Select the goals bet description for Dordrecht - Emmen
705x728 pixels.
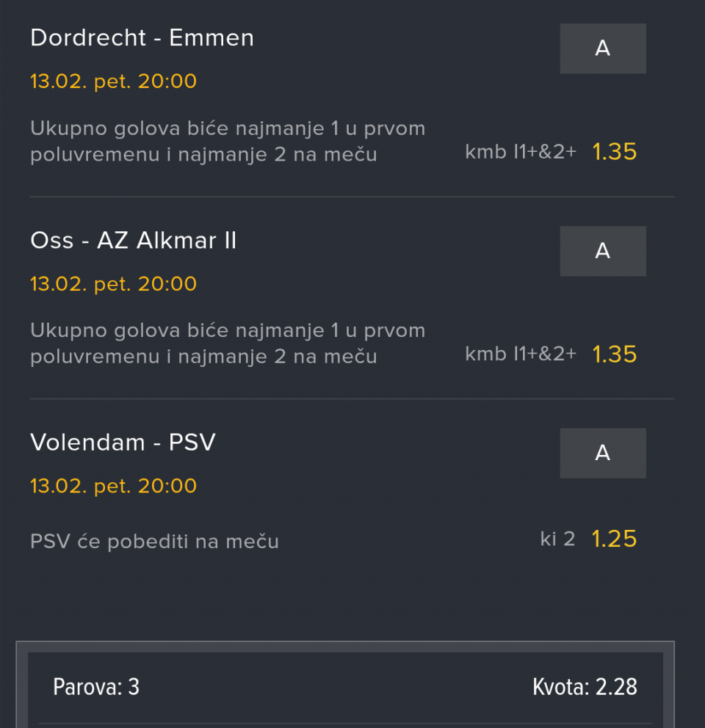(x=228, y=141)
